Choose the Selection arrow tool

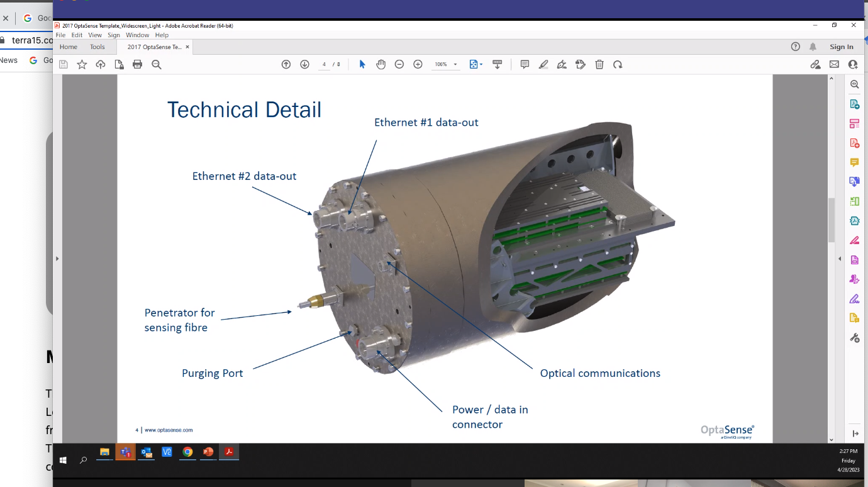click(362, 64)
